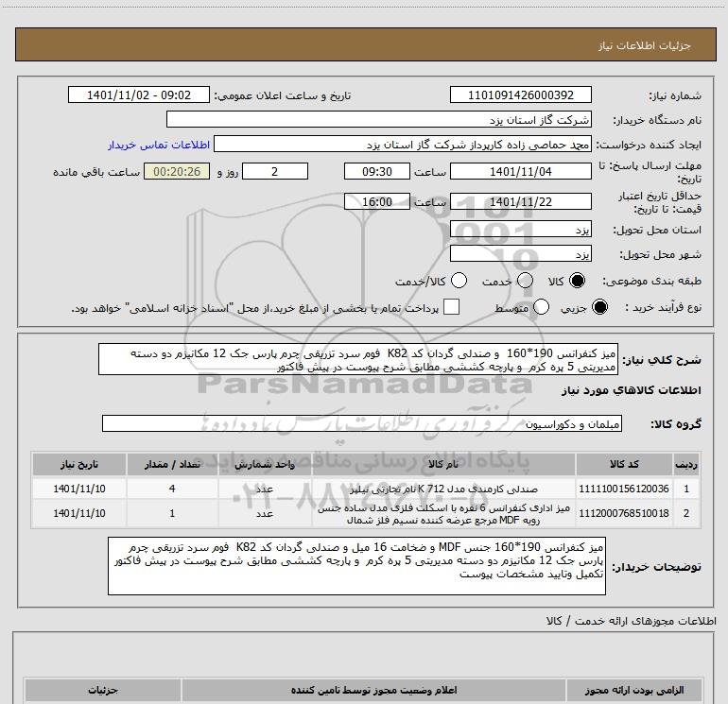
Task: Click واحد شمارش column header
Action: click(265, 465)
